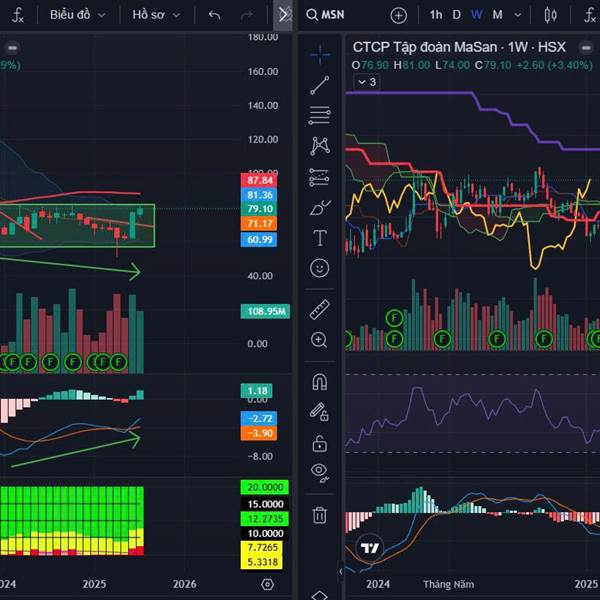Open the indicators fx menu in left window
The width and height of the screenshot is (600, 600).
pyautogui.click(x=17, y=15)
